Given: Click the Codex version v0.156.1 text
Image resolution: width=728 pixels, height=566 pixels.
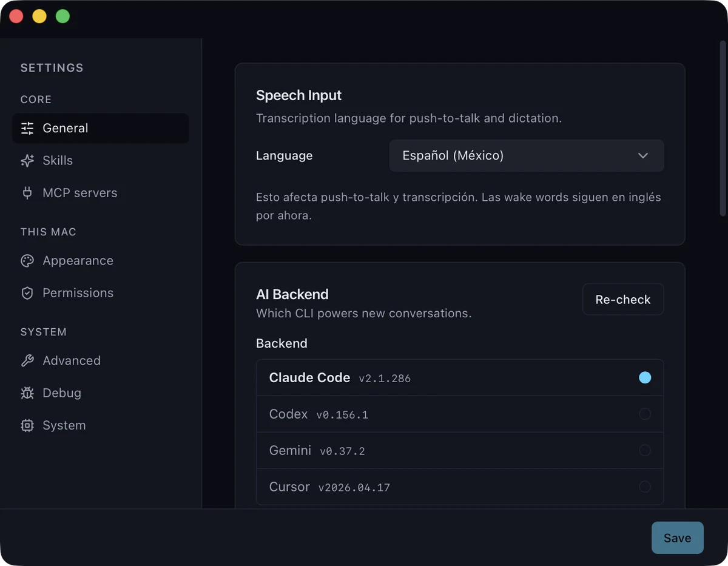Looking at the screenshot, I should [x=342, y=415].
